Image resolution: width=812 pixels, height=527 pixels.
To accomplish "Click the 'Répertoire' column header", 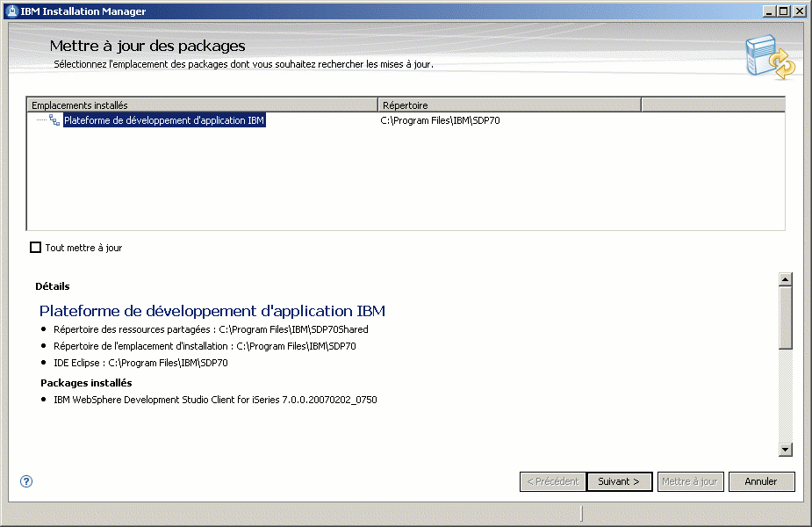I will coord(509,105).
